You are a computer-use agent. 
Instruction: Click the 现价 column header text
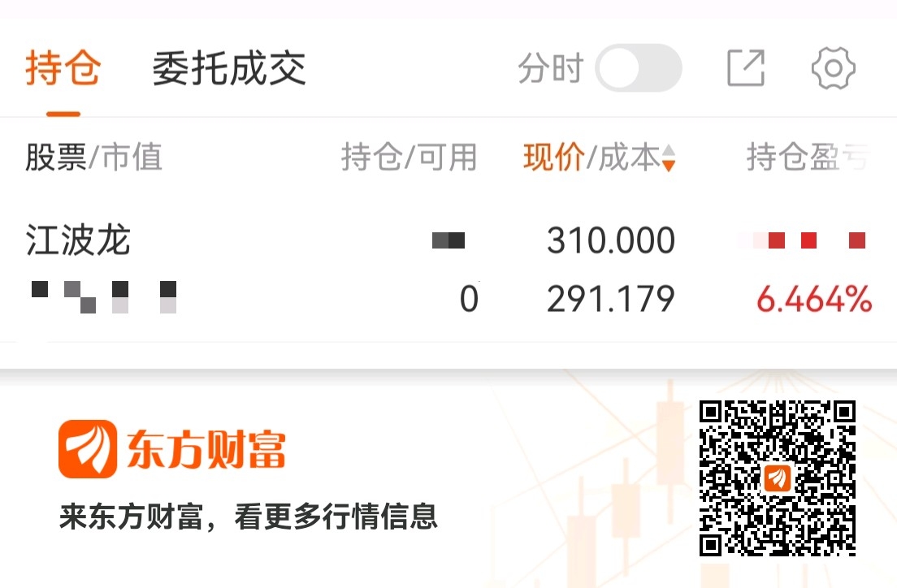tap(554, 158)
